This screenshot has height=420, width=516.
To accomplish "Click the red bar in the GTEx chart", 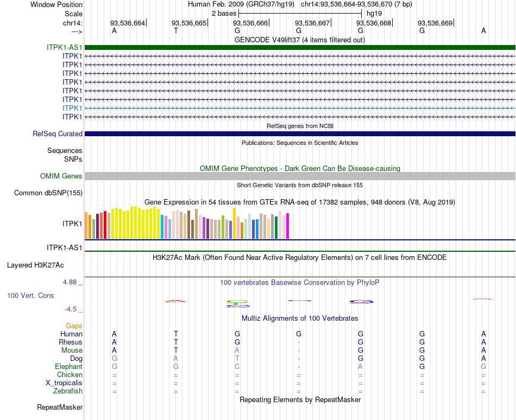I will pyautogui.click(x=105, y=225).
